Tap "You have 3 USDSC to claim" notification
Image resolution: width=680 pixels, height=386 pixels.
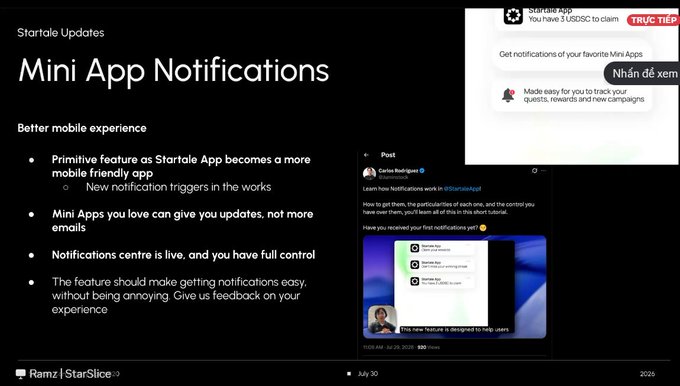pos(573,19)
